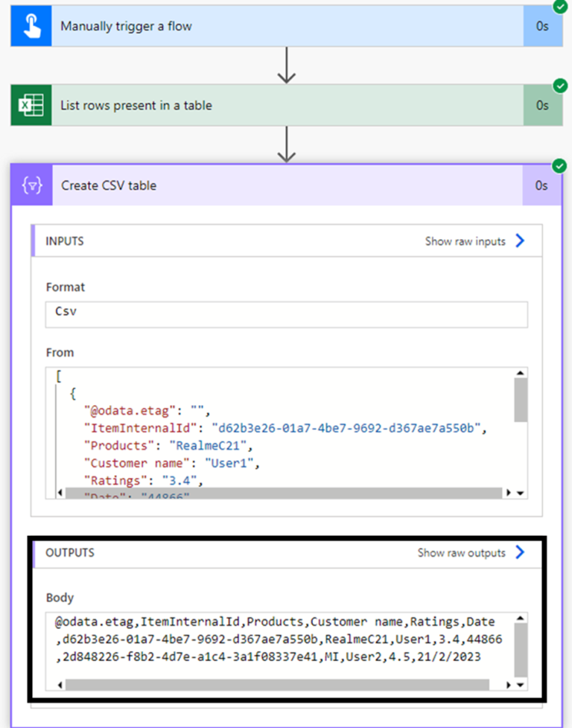Screen dimensions: 572x728
Task: Click the chevron beside Show raw inputs
Action: tap(521, 241)
